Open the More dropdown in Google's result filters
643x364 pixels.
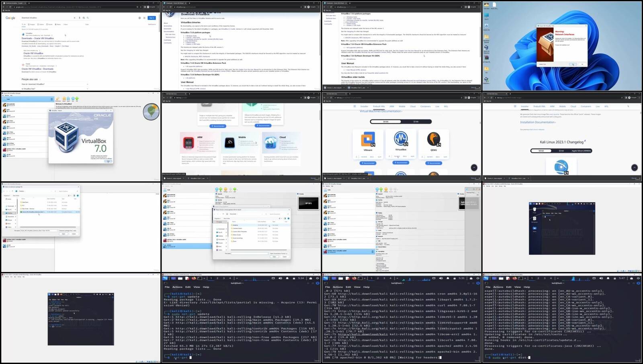pos(66,25)
